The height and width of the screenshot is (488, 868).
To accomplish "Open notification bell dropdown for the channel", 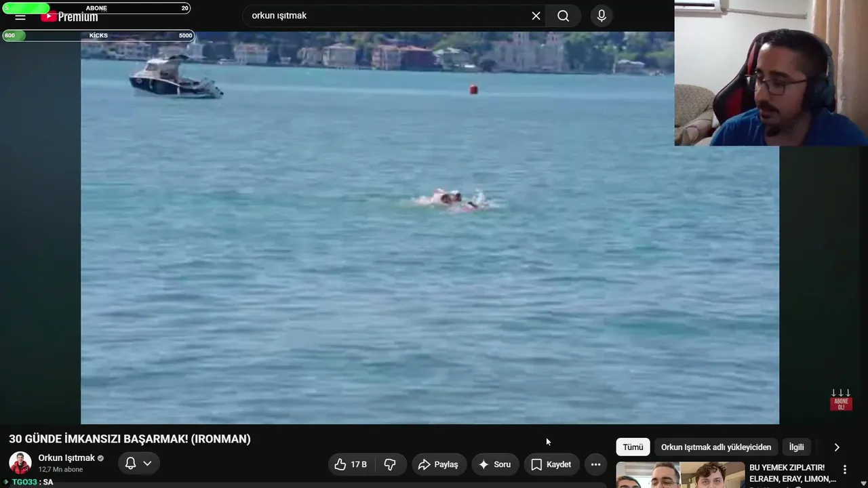I will tap(139, 464).
